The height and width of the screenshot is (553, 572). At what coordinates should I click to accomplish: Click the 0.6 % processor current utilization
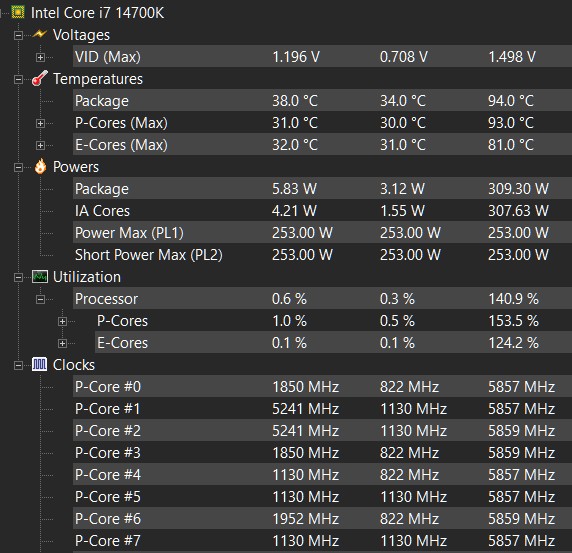point(289,299)
